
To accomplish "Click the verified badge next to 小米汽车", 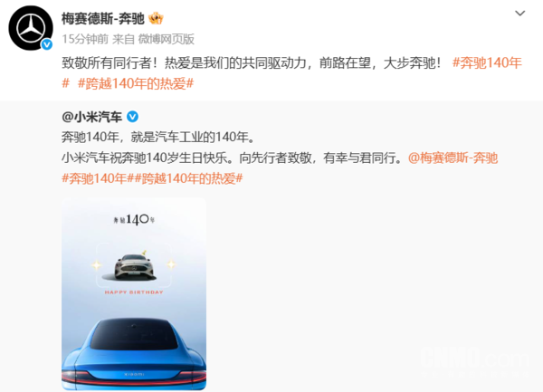I will pos(133,117).
